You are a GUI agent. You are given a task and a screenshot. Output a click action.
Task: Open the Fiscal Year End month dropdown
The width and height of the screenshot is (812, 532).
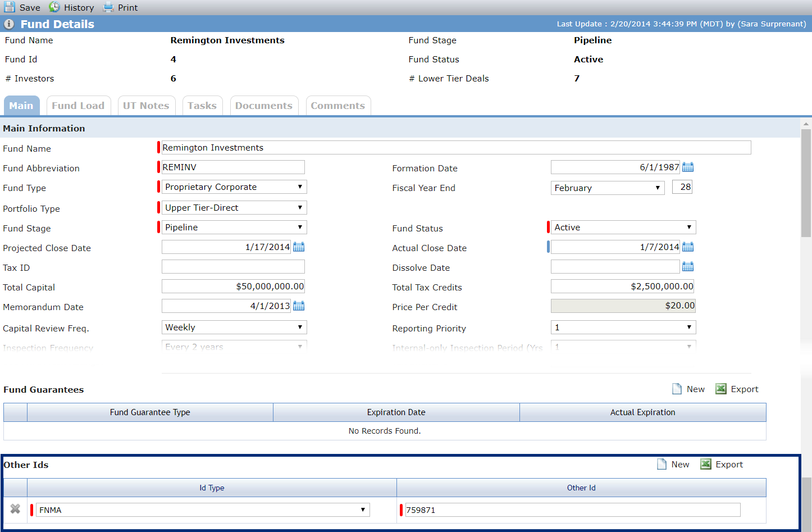608,188
